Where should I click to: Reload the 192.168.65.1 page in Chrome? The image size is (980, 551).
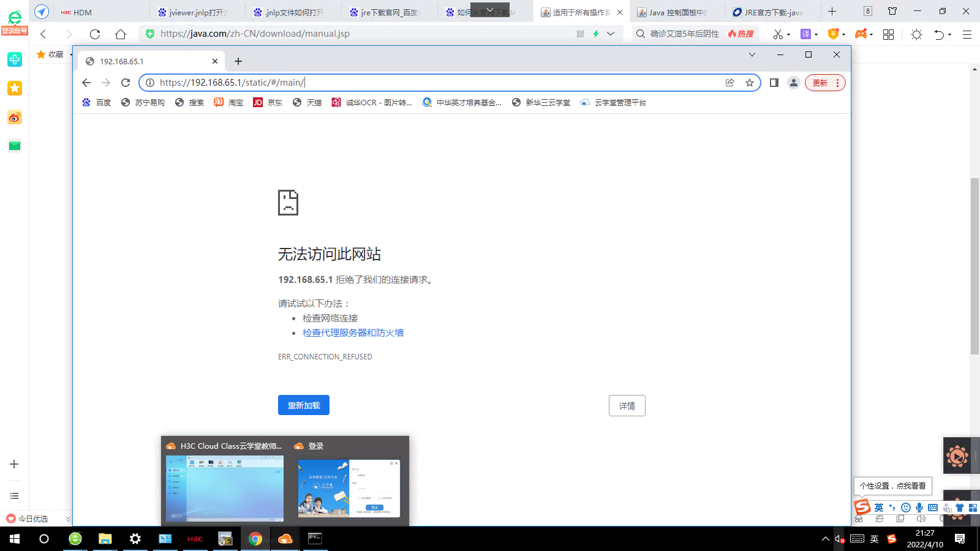click(126, 83)
